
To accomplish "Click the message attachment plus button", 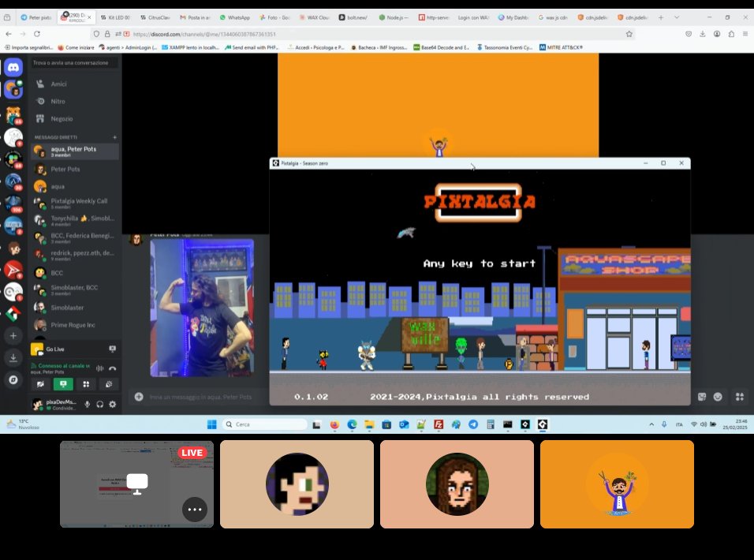I will (139, 397).
